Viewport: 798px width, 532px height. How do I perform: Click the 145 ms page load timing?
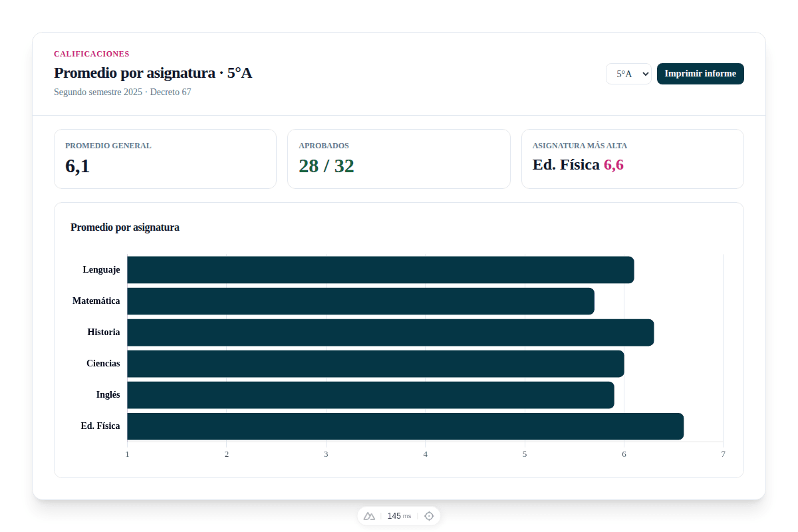point(399,516)
